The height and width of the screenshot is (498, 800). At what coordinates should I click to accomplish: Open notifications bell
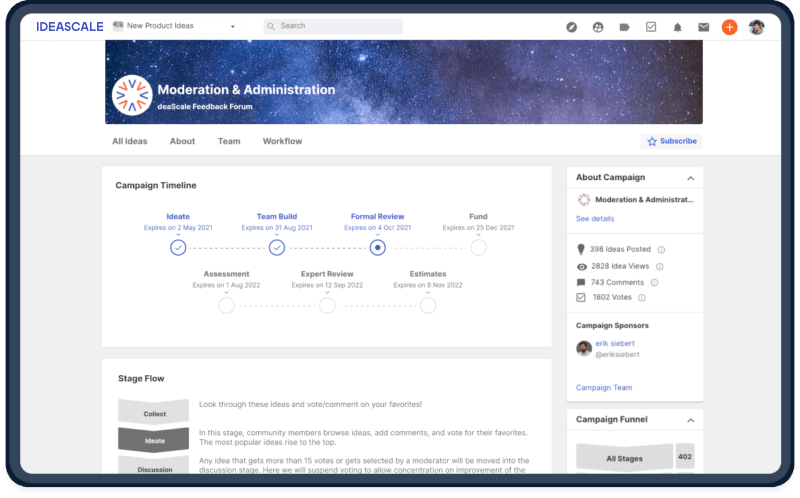678,27
